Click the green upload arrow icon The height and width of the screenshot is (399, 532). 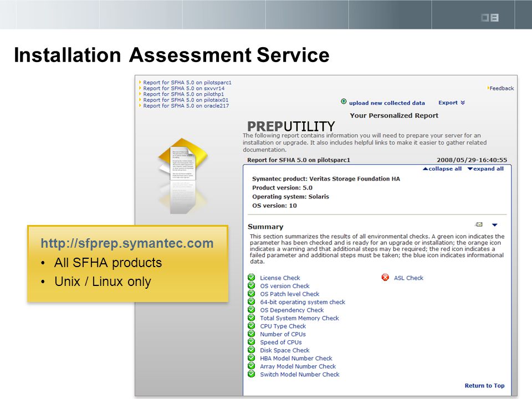pyautogui.click(x=344, y=101)
